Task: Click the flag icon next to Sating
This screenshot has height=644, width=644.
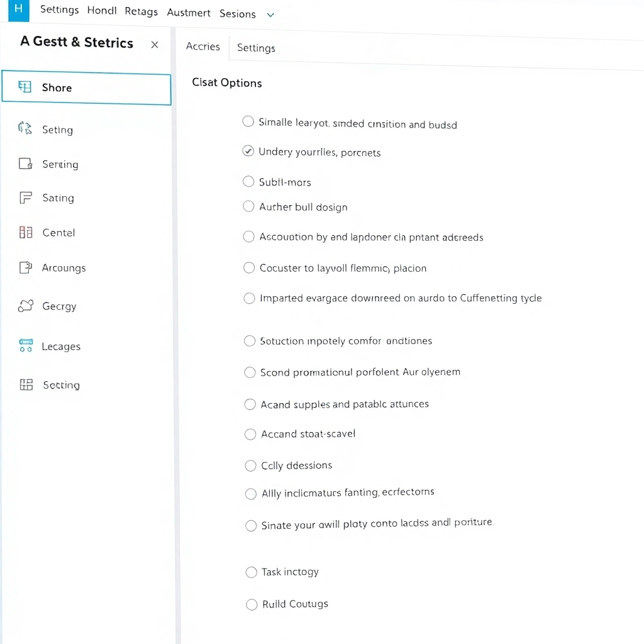Action: pyautogui.click(x=24, y=197)
